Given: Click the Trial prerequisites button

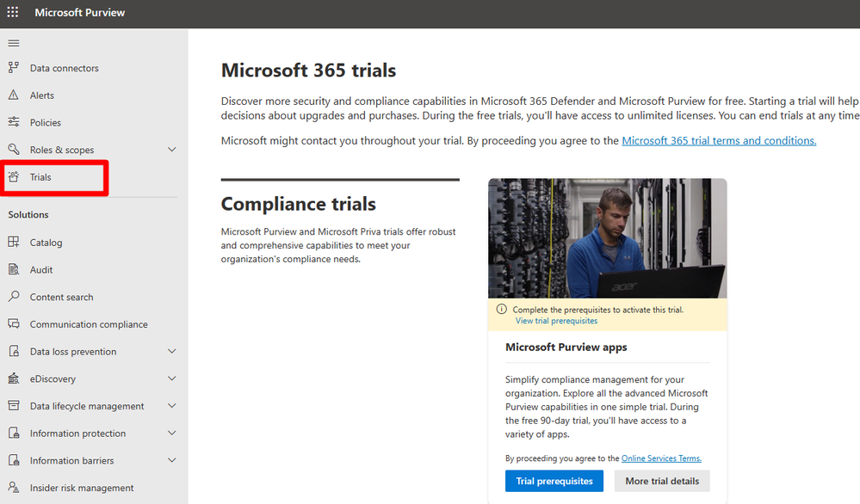Looking at the screenshot, I should point(554,481).
